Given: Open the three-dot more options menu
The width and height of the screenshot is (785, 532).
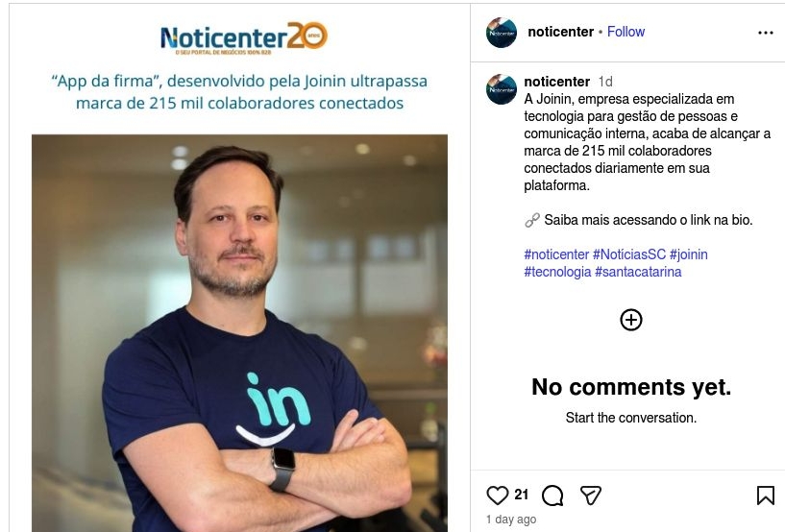Looking at the screenshot, I should 765,33.
